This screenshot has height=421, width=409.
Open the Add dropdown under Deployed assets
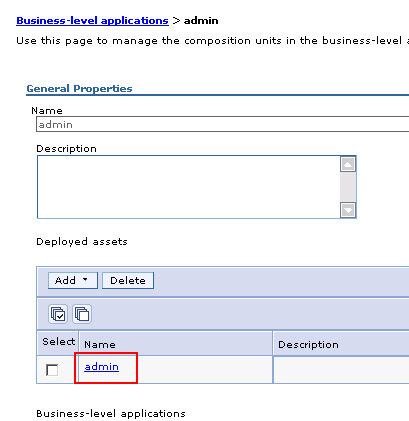[x=73, y=280]
